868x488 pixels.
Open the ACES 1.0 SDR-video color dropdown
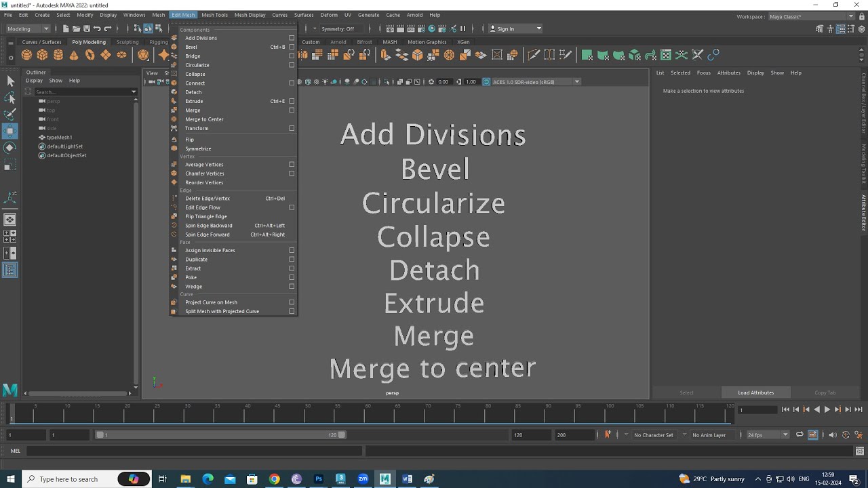click(536, 82)
